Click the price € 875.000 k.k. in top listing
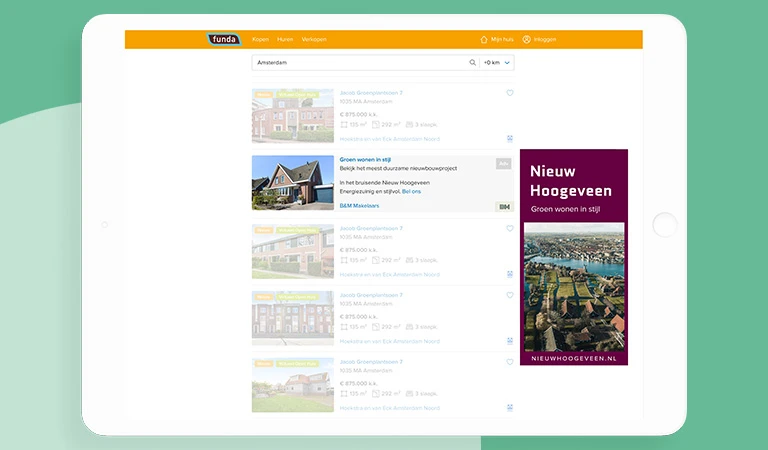 tap(359, 115)
